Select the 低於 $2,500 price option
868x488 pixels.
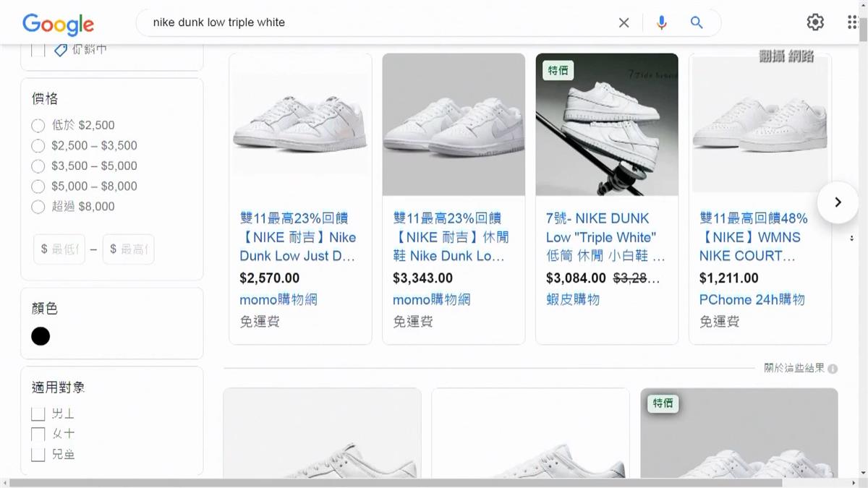coord(38,126)
